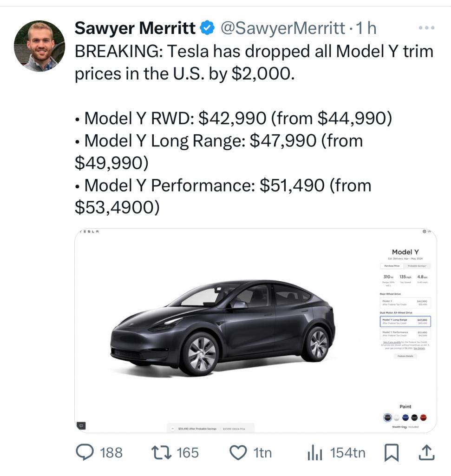Click the blue verified badge
The height and width of the screenshot is (476, 451).
pos(207,28)
